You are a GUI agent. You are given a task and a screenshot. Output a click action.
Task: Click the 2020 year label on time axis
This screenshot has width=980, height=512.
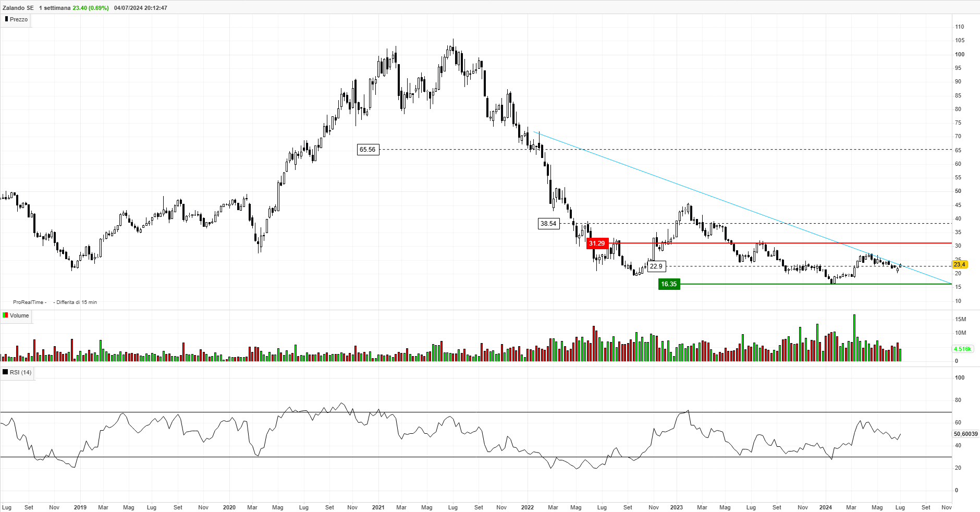pos(229,507)
